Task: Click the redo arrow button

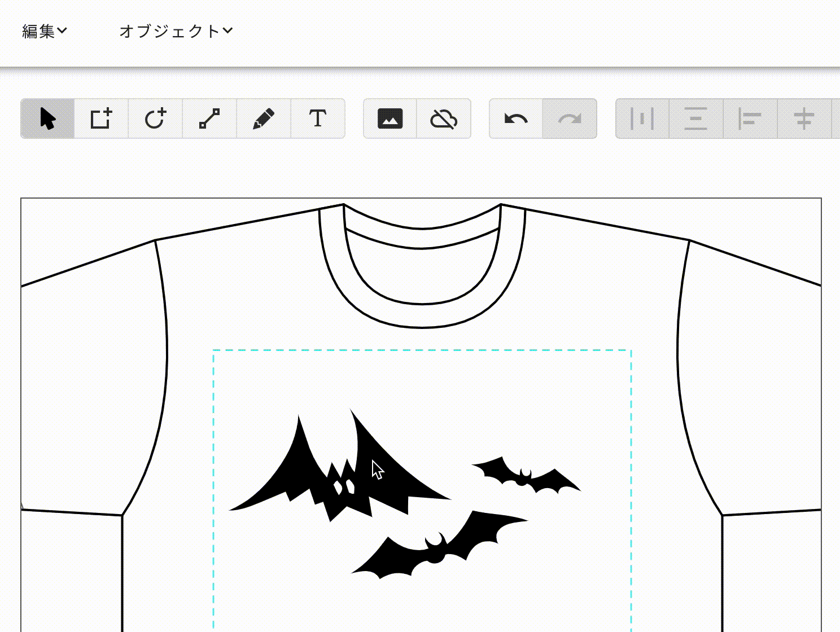Action: click(570, 118)
